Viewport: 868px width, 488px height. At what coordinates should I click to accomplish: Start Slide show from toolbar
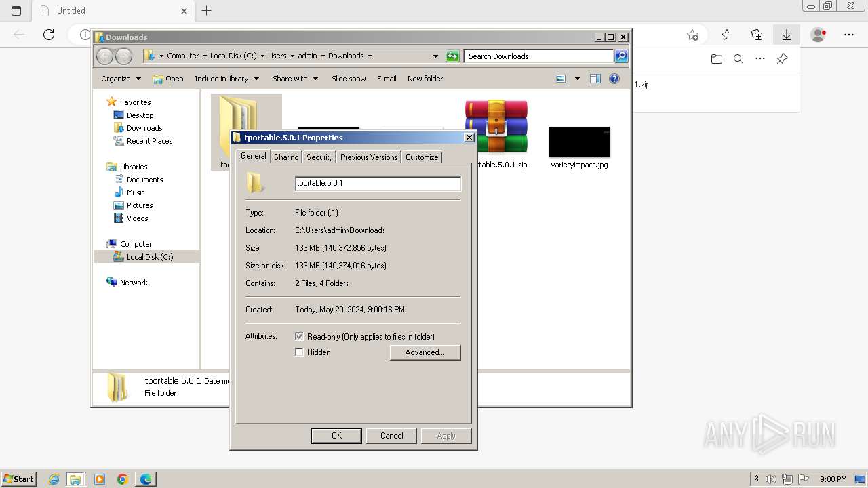349,79
